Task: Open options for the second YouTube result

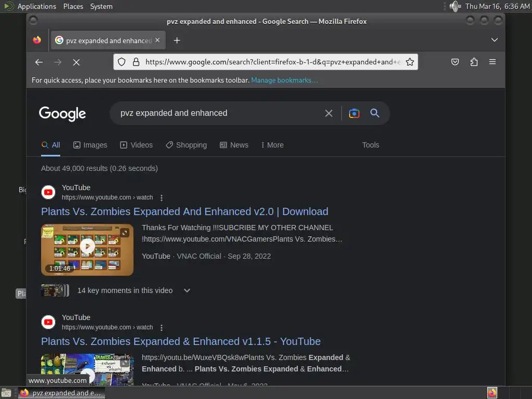Action: [x=162, y=328]
